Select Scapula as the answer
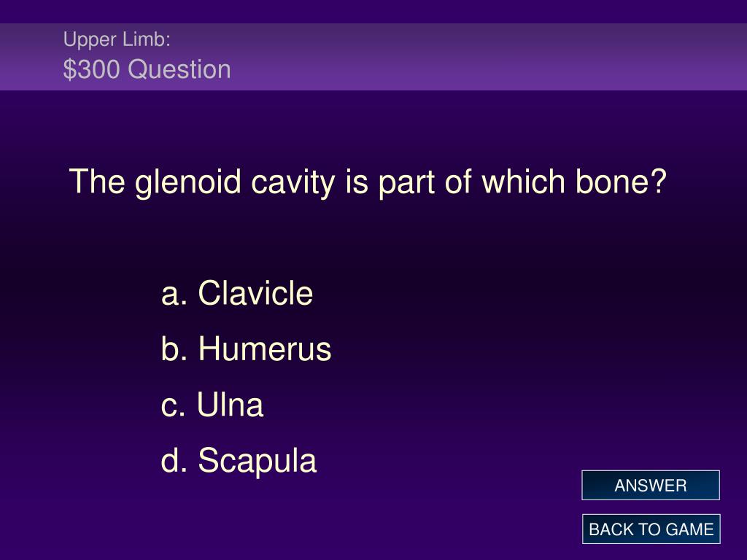747x560 pixels. (258, 461)
